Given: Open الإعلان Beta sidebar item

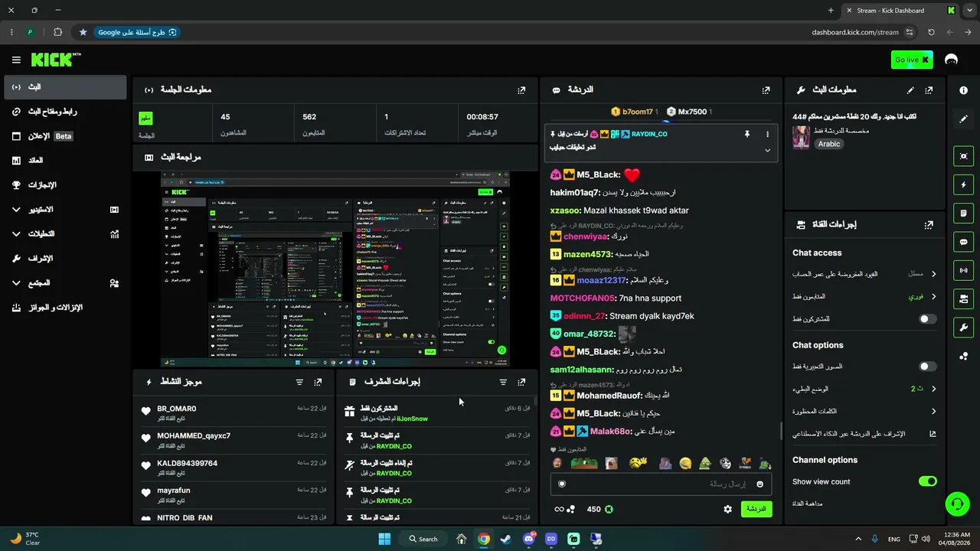Looking at the screenshot, I should (64, 136).
